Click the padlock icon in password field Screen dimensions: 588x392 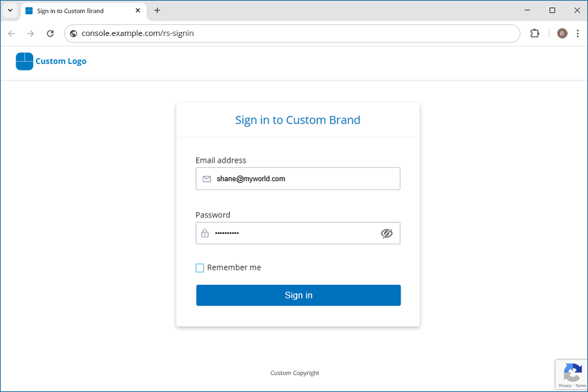coord(205,233)
